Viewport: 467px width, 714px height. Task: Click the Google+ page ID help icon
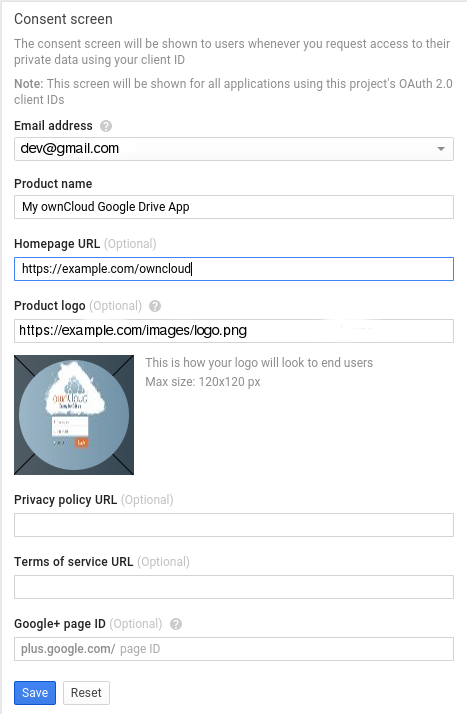[x=176, y=624]
